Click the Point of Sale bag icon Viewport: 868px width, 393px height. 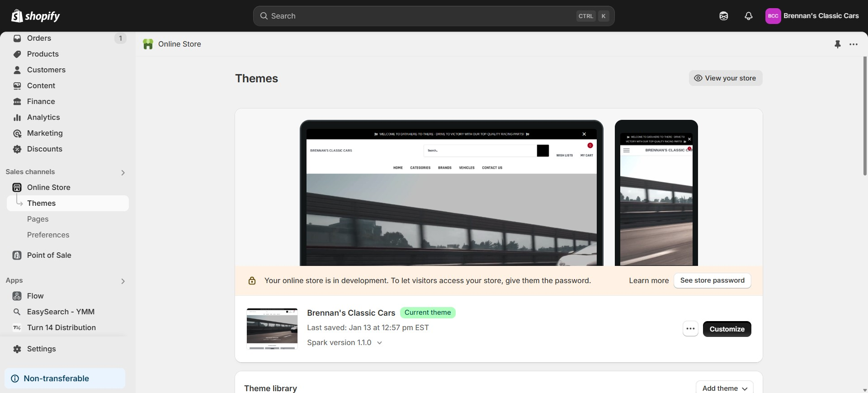pos(17,256)
